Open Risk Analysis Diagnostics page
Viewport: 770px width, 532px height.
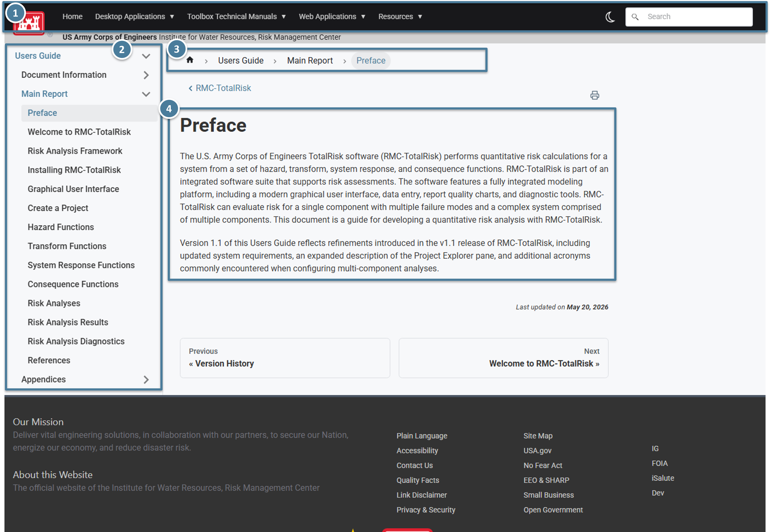pos(76,341)
